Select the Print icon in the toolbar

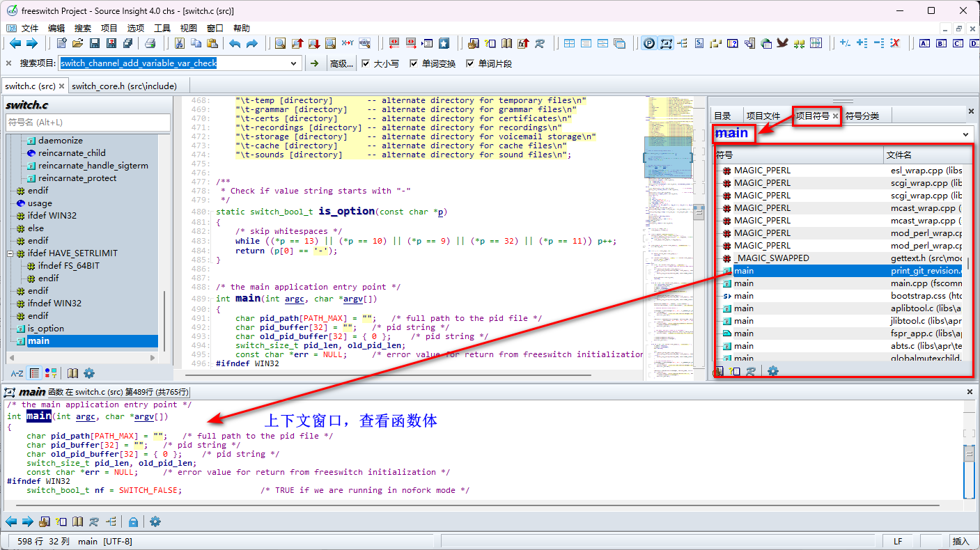[152, 42]
